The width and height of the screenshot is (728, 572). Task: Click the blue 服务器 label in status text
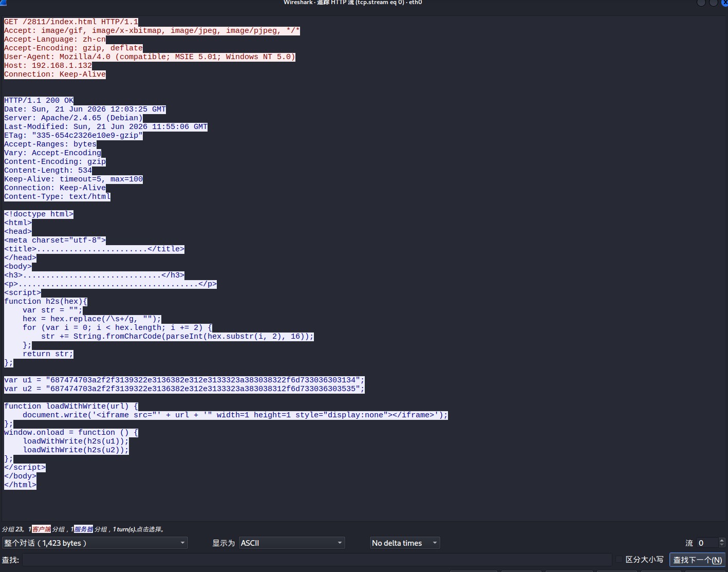(83, 529)
